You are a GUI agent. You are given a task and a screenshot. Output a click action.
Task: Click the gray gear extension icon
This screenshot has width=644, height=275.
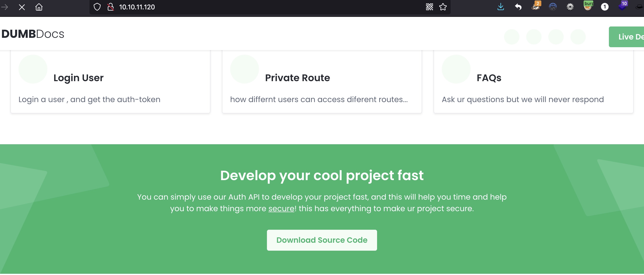570,7
